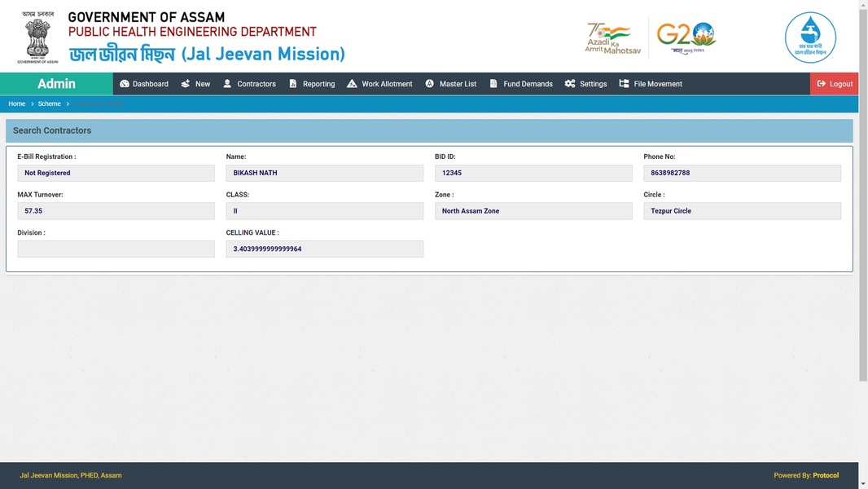Screen dimensions: 868x489
Task: Click the MAX Turnover field showing 57.35
Action: click(116, 211)
